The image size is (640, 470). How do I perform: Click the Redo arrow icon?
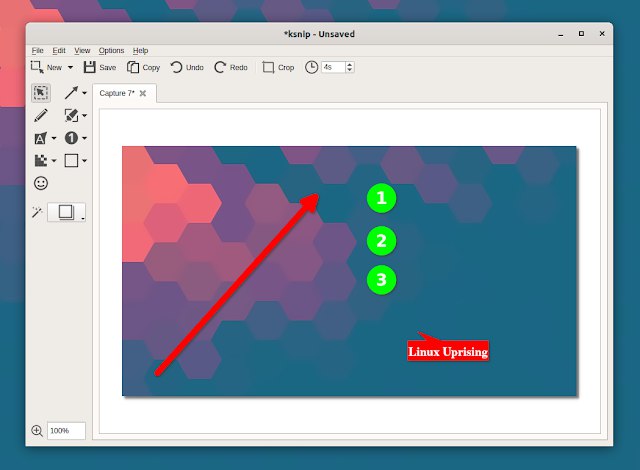click(x=220, y=67)
